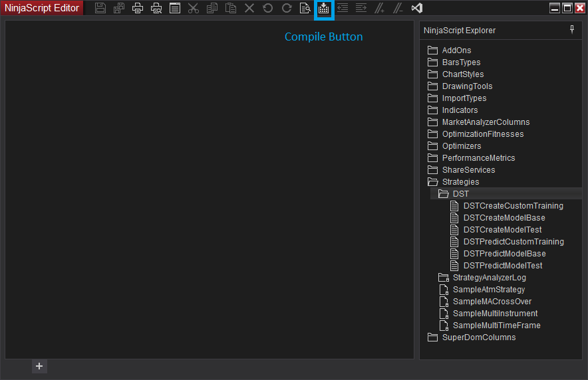The image size is (588, 380).
Task: Click the NinjaScript Editor title label
Action: tap(42, 8)
